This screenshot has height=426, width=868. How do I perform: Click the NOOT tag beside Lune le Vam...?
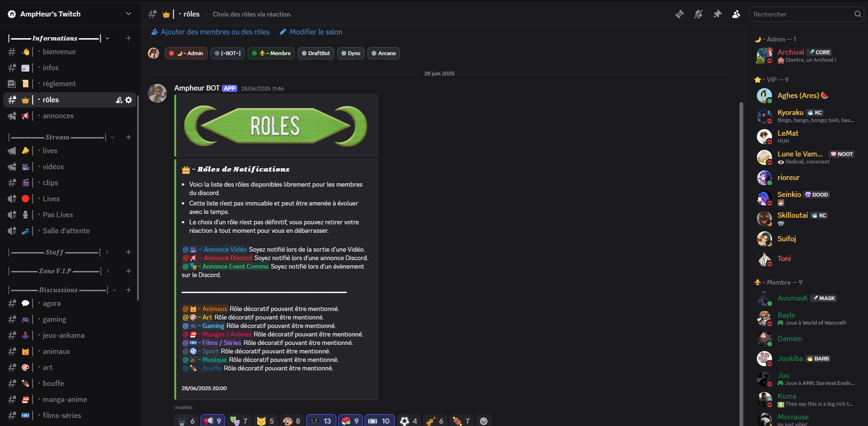coord(842,154)
